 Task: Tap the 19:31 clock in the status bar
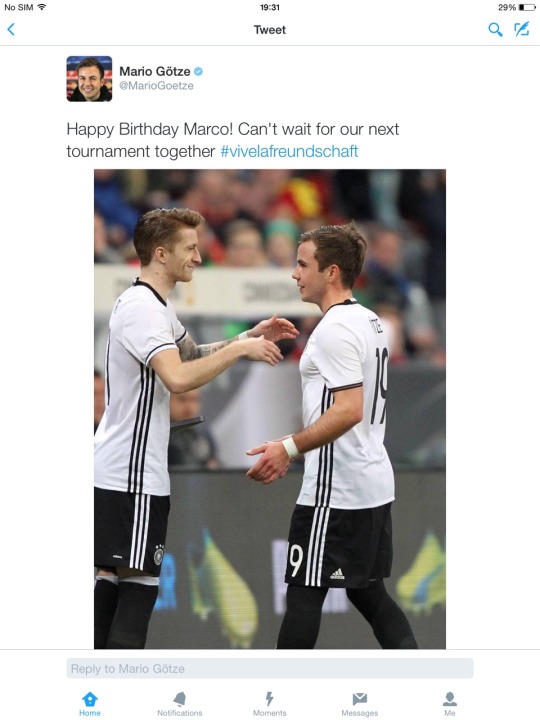pyautogui.click(x=270, y=7)
